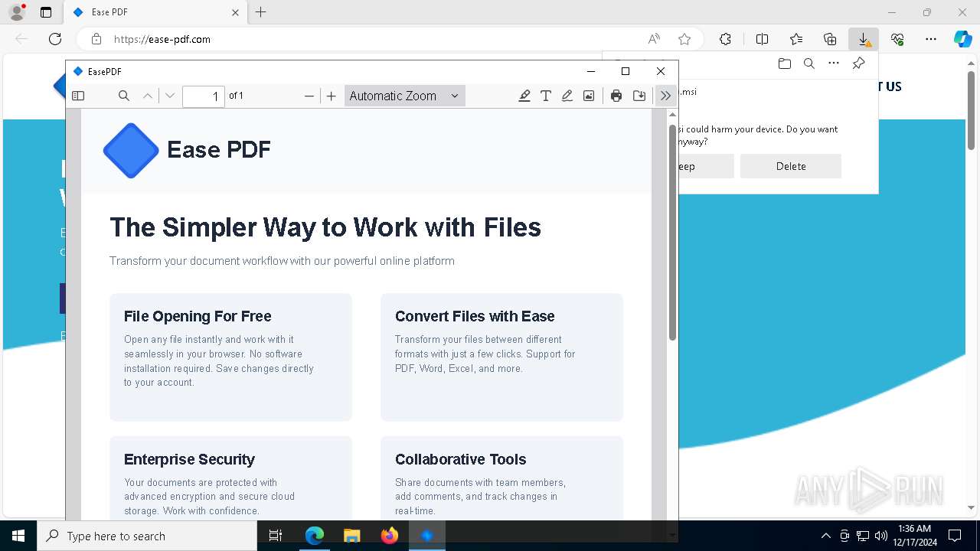
Task: Open a new browser tab
Action: [x=261, y=12]
